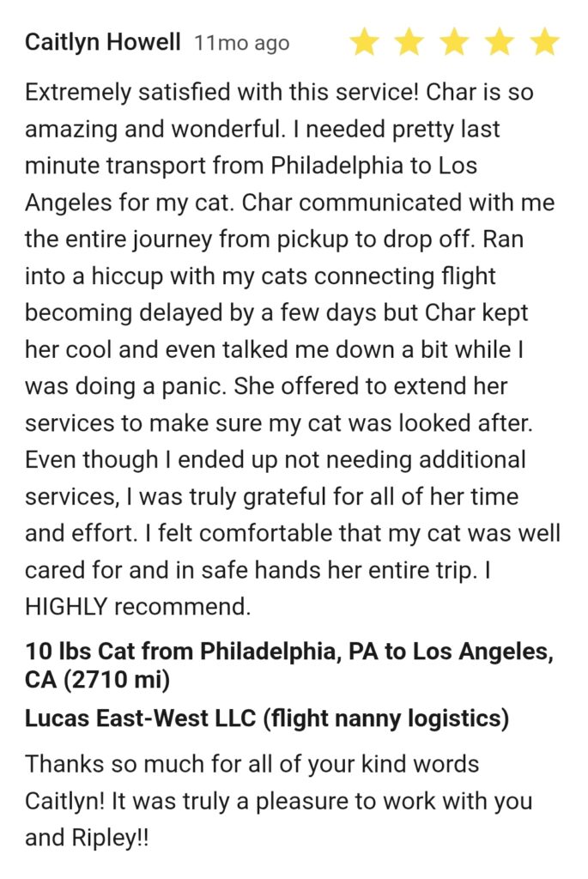Open the Lucas East-West LLC company name

[140, 718]
